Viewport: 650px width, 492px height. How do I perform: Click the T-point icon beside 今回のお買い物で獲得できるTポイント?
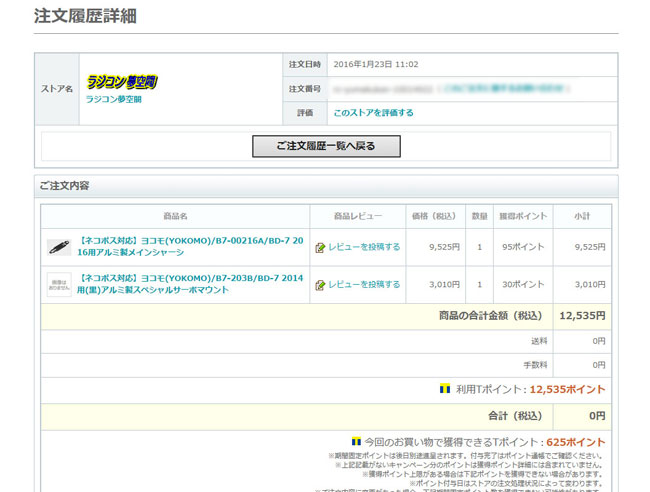click(x=356, y=441)
